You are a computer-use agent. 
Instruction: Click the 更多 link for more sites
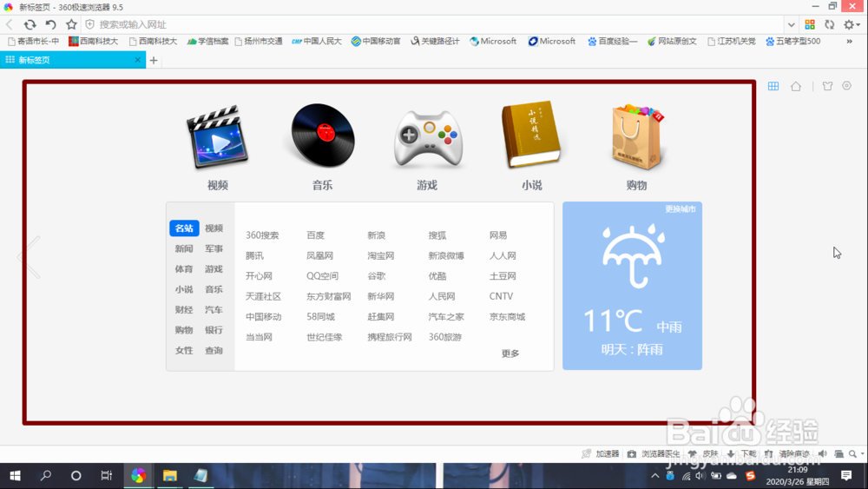point(510,354)
